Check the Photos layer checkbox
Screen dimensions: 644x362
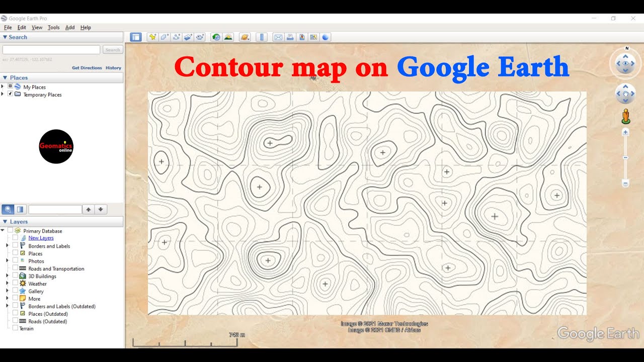(x=15, y=261)
